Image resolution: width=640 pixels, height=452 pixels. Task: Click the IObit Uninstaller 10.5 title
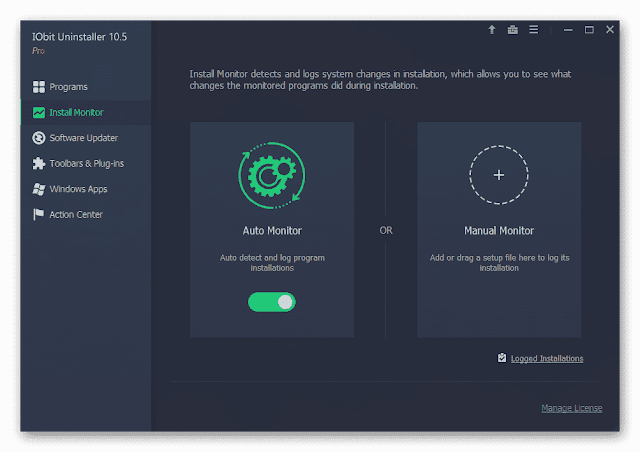click(80, 37)
